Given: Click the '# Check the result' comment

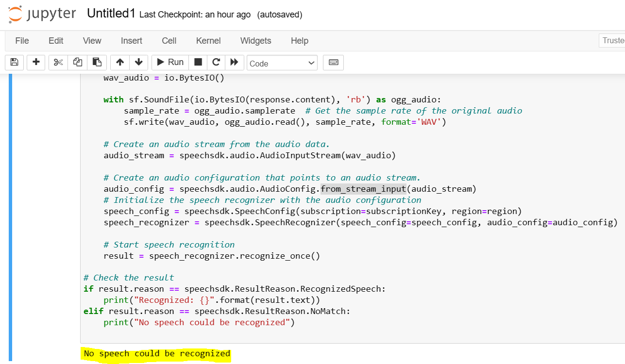Looking at the screenshot, I should coord(129,278).
